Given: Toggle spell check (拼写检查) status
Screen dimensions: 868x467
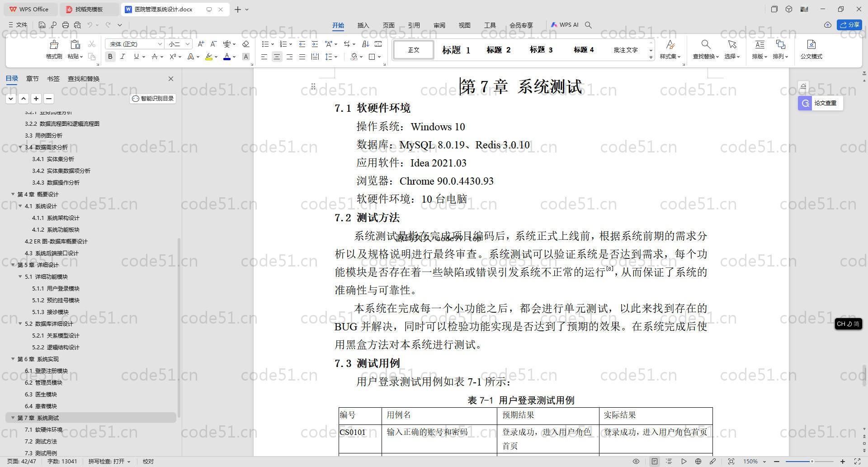Looking at the screenshot, I should click(109, 461).
